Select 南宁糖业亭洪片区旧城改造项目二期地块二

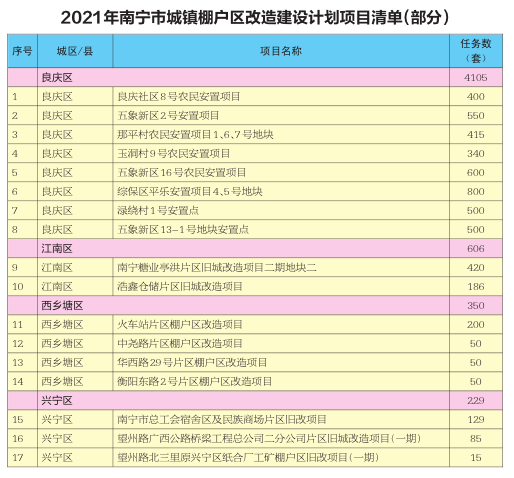pos(217,267)
